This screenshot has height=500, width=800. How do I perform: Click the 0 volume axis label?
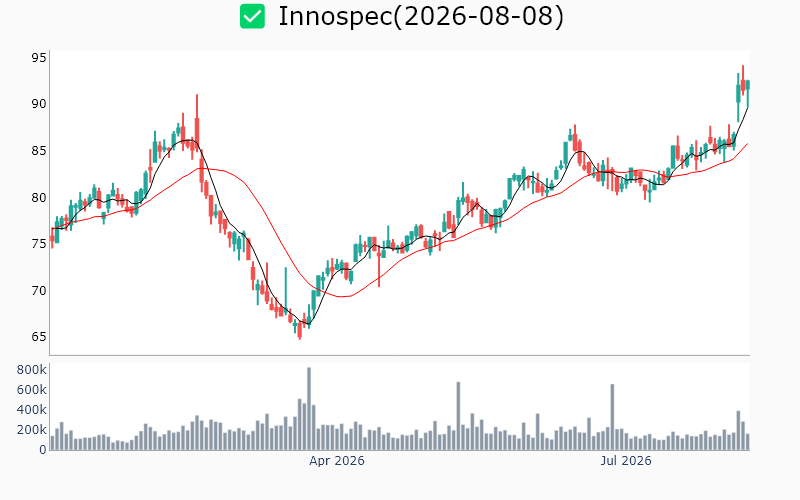click(x=43, y=450)
